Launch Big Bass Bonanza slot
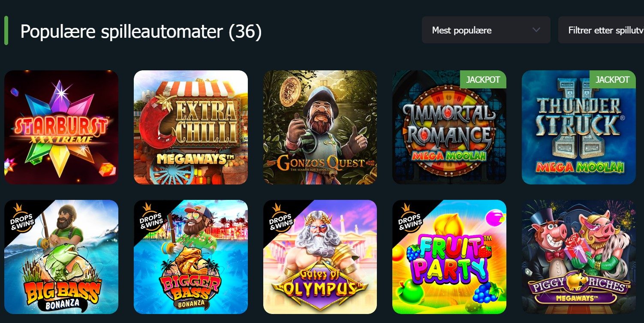The height and width of the screenshot is (323, 644). click(61, 257)
